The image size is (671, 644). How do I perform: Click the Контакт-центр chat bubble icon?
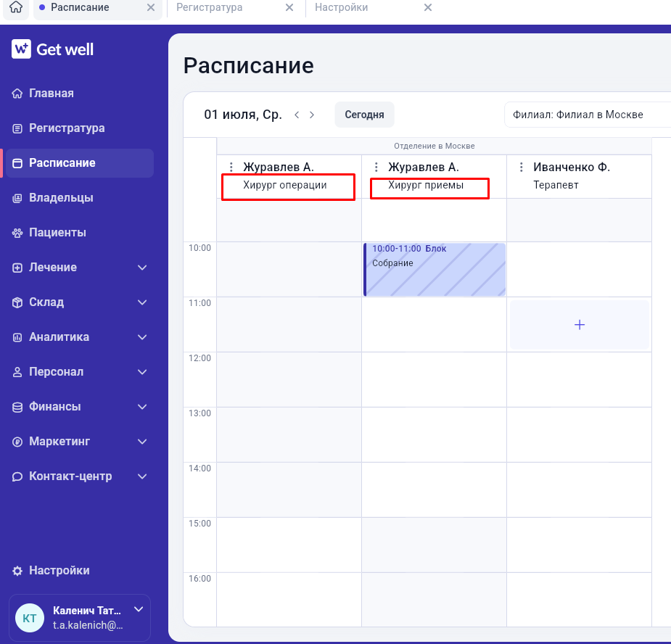click(x=17, y=476)
